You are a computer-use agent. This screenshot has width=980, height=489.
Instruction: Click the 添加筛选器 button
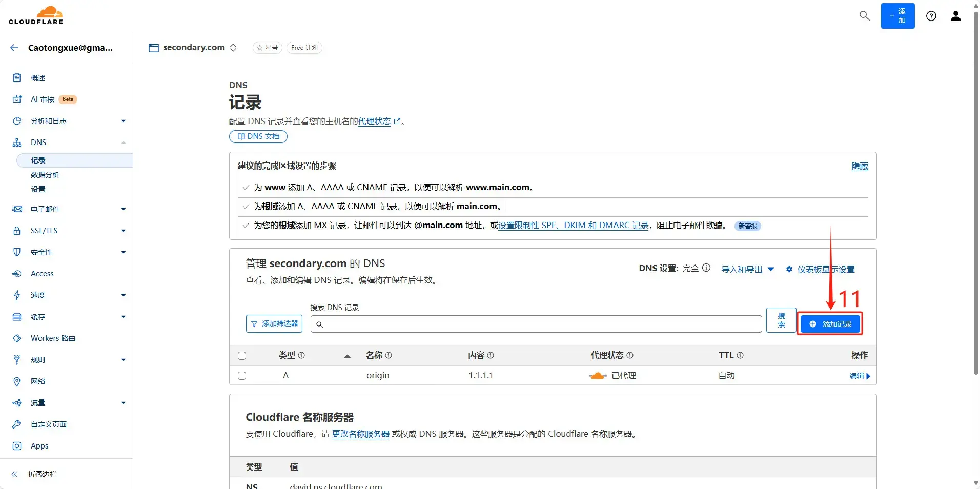pyautogui.click(x=274, y=324)
